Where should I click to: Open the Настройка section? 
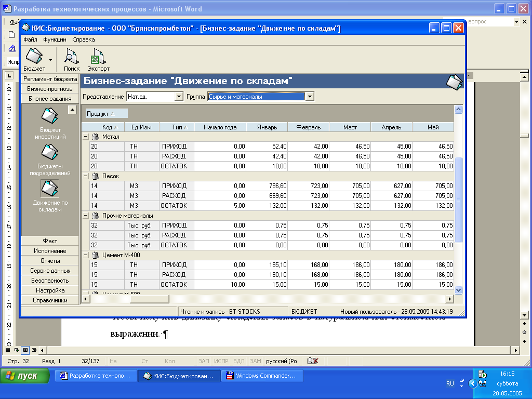click(50, 290)
